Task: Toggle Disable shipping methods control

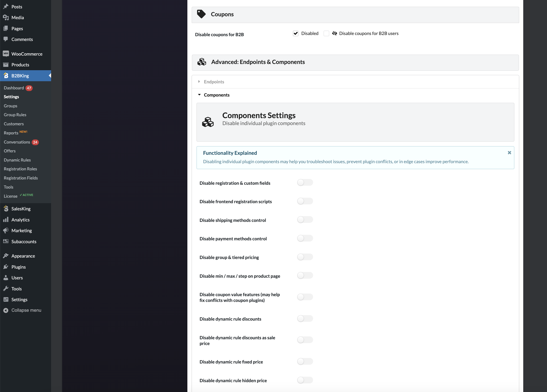Action: tap(305, 220)
